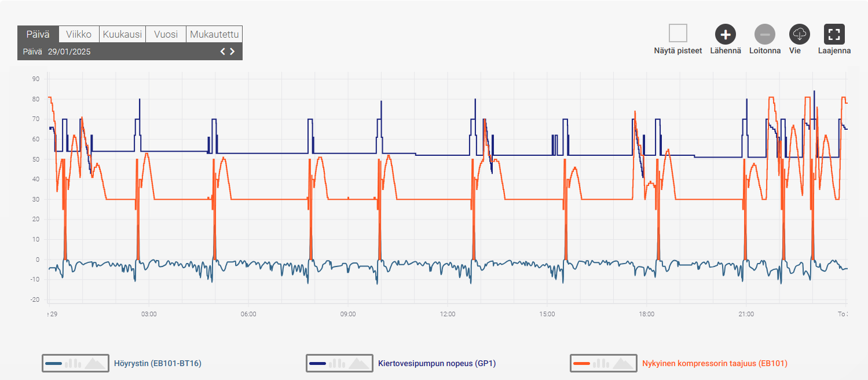Select bar chart icon in Kiertovesipumpun nopeus legend

336,363
